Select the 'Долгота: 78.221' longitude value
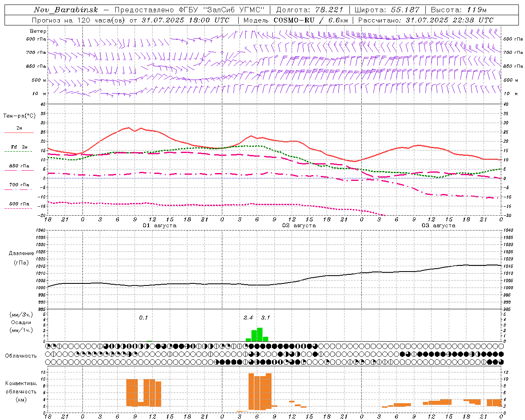525x420 pixels. (x=309, y=10)
